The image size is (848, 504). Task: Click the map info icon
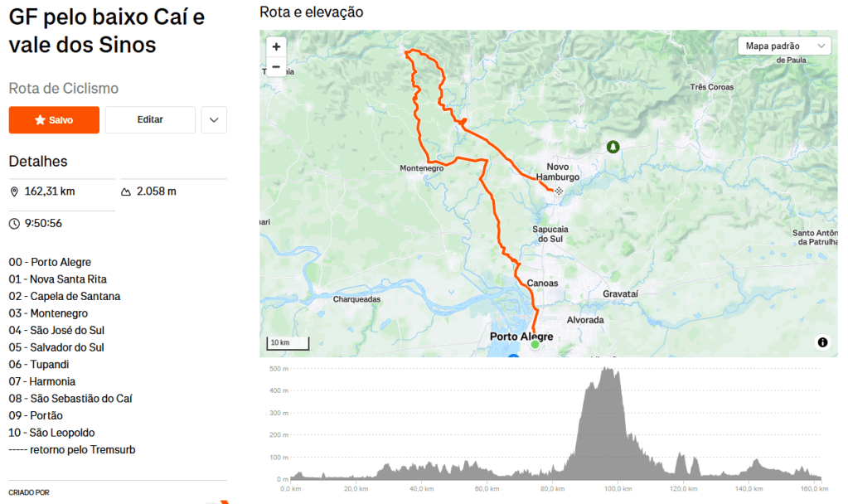822,342
